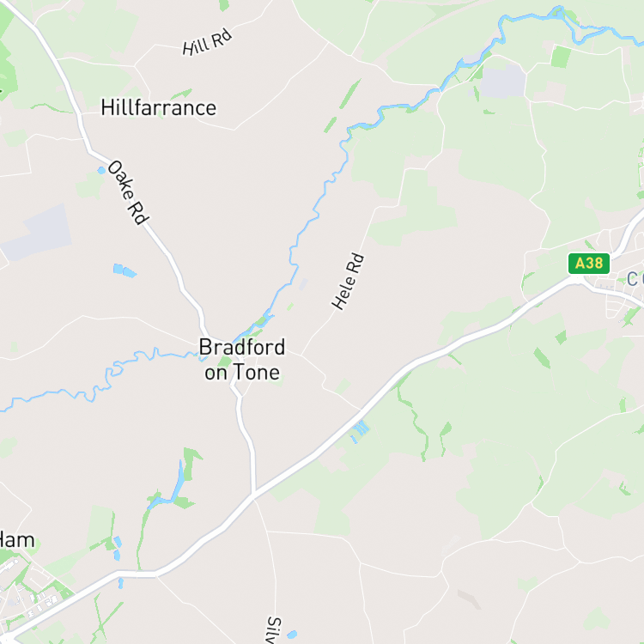Select the Hill Rd street label

[207, 41]
